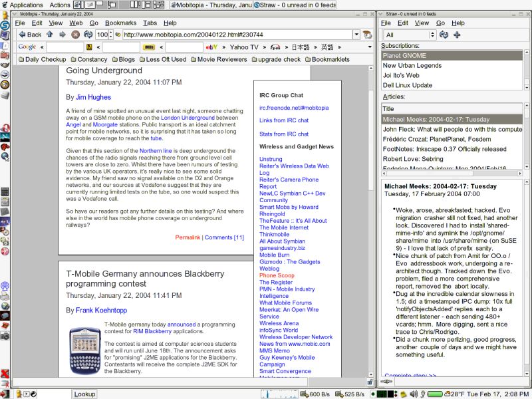Click the 600 B/s network monitor applet
Viewport: 532px width, 399px height.
pos(315,394)
